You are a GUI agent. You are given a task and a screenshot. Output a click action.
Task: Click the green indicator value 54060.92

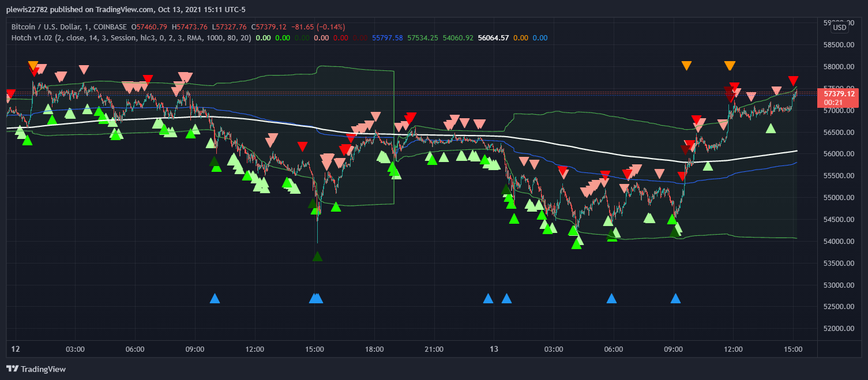tap(458, 38)
